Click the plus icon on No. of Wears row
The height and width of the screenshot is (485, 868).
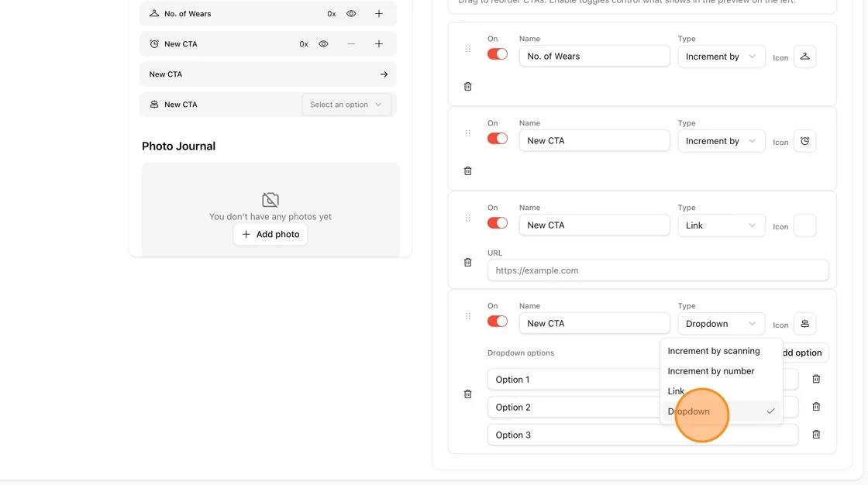pos(379,14)
